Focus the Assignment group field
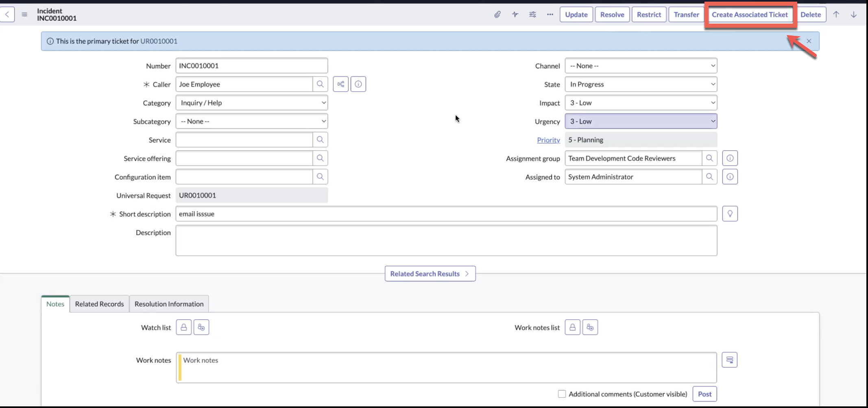 633,158
